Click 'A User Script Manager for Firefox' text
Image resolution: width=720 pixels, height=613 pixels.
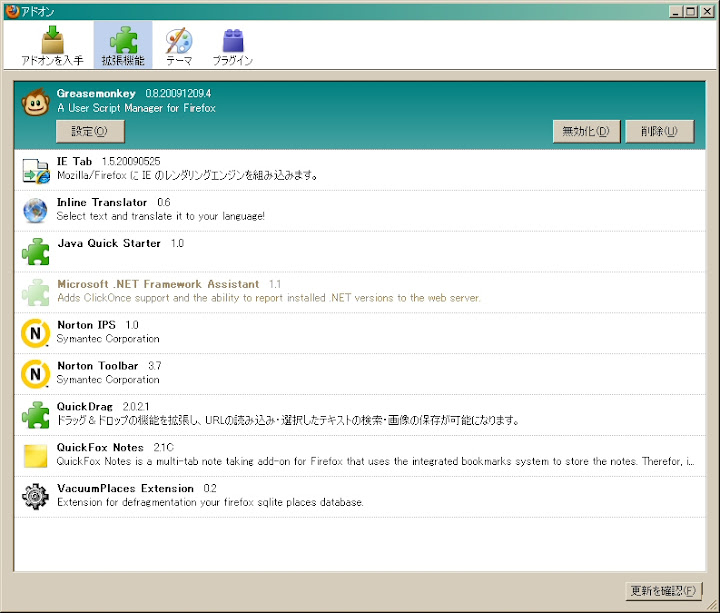[x=136, y=108]
